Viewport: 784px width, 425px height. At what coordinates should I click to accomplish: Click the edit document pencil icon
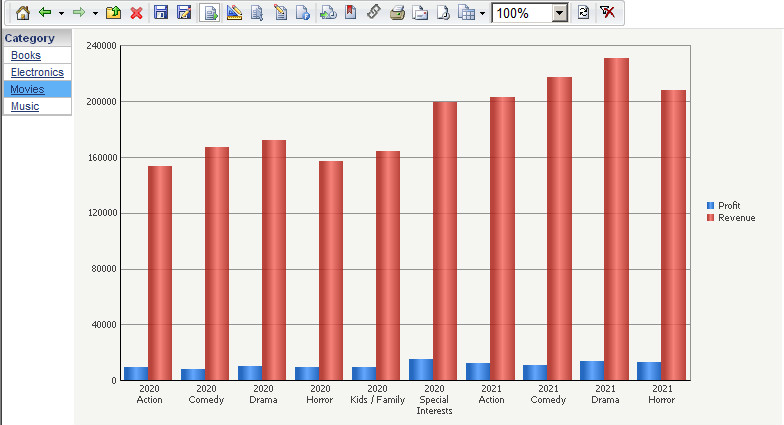280,12
